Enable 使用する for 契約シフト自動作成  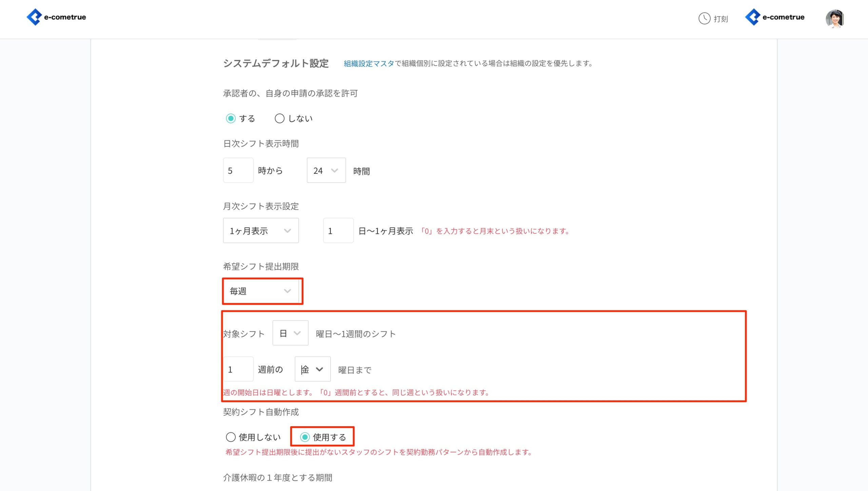[305, 437]
